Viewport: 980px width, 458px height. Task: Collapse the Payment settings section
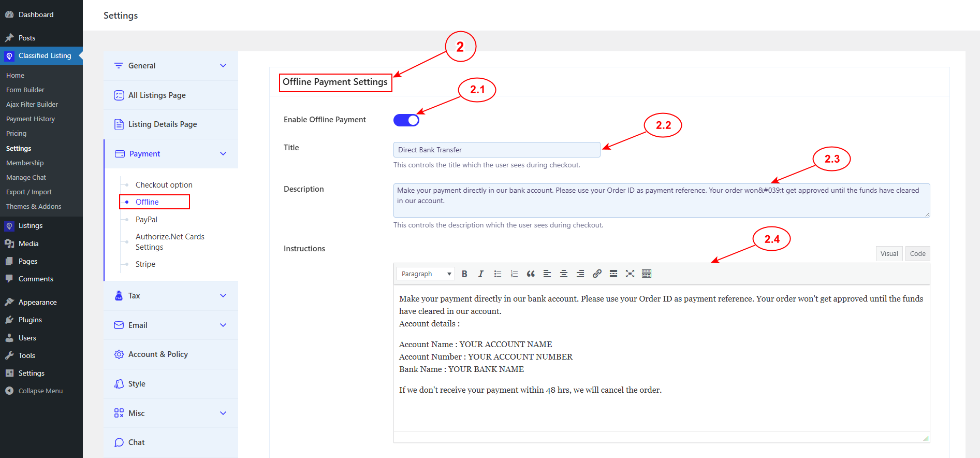(171, 154)
